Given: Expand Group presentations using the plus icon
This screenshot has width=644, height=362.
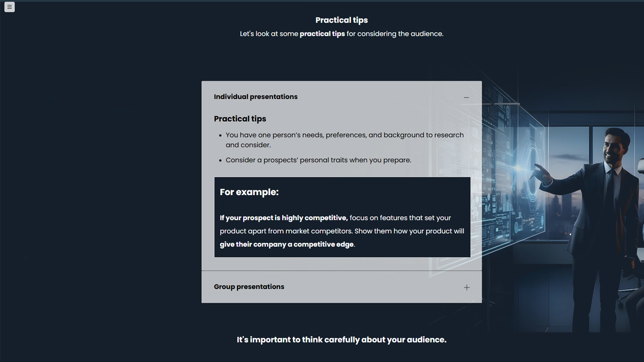Looking at the screenshot, I should [466, 288].
